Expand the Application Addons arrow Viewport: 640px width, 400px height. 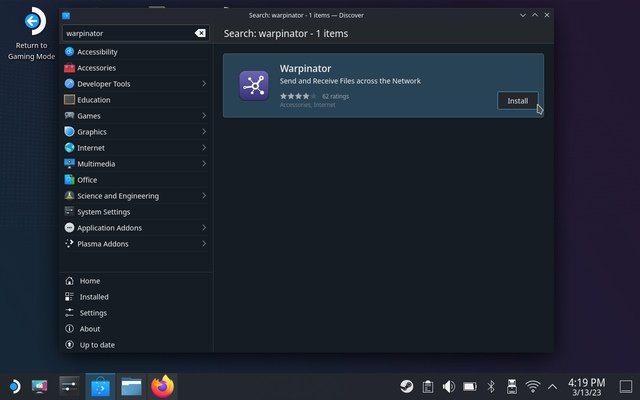click(204, 228)
